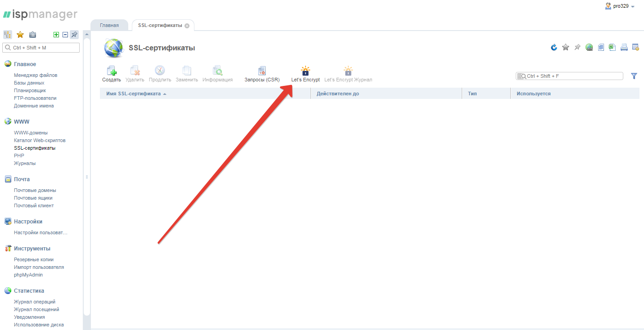Switch sidebar to tree menu view icon
Screen dimensions: 644x330
(8, 35)
